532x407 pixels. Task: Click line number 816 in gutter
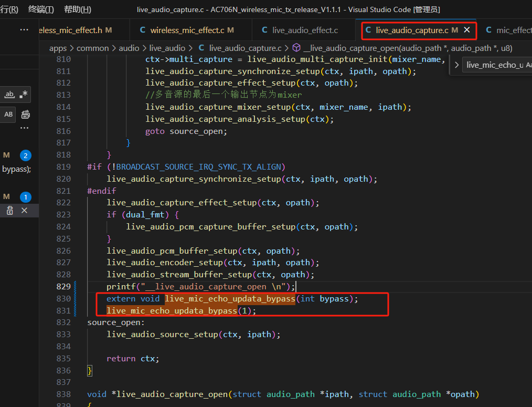click(63, 131)
